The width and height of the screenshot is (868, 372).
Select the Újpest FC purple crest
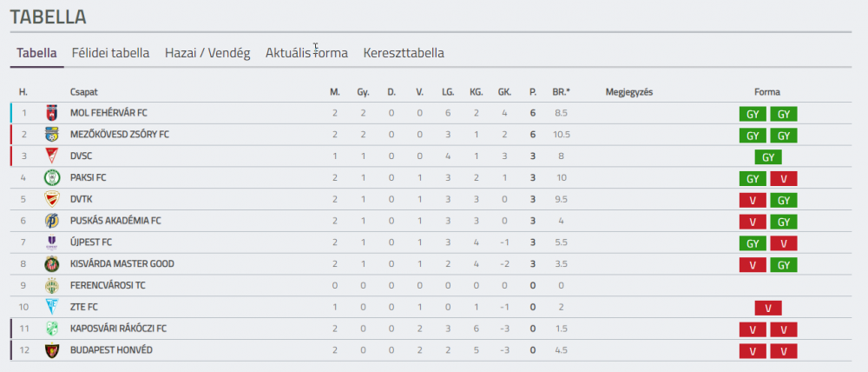(51, 242)
